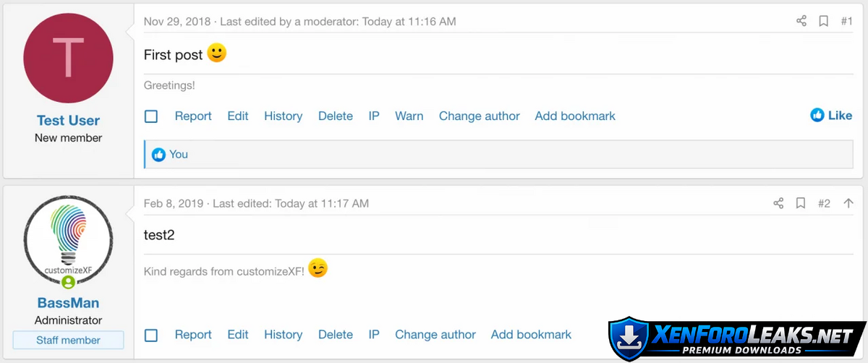This screenshot has height=363, width=868.
Task: Delete the test2 post
Action: (x=336, y=335)
